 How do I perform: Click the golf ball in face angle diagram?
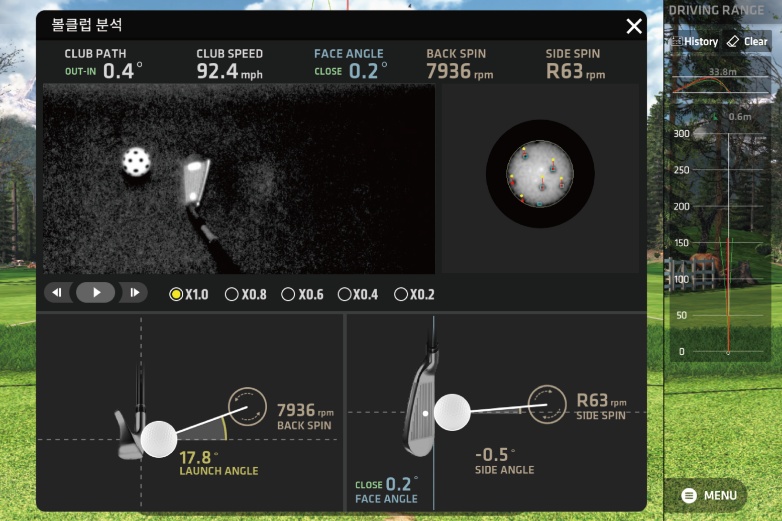452,412
